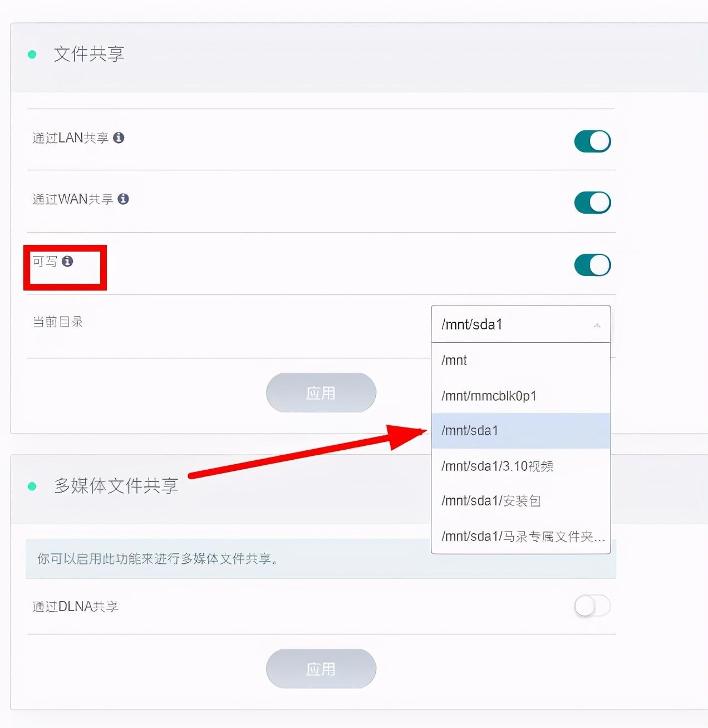Toggle the 通过WAN共享 switch
Image resolution: width=708 pixels, height=728 pixels.
592,203
